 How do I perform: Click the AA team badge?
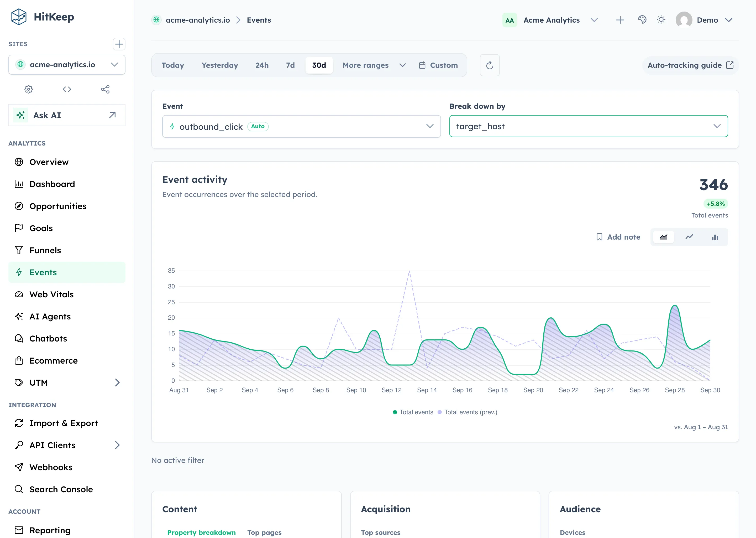point(510,20)
